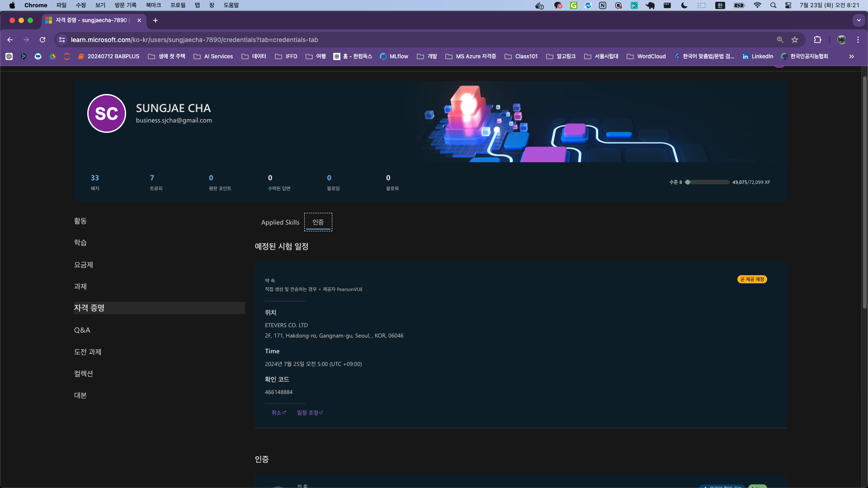Open a new browser tab
The height and width of the screenshot is (488, 868).
(156, 20)
